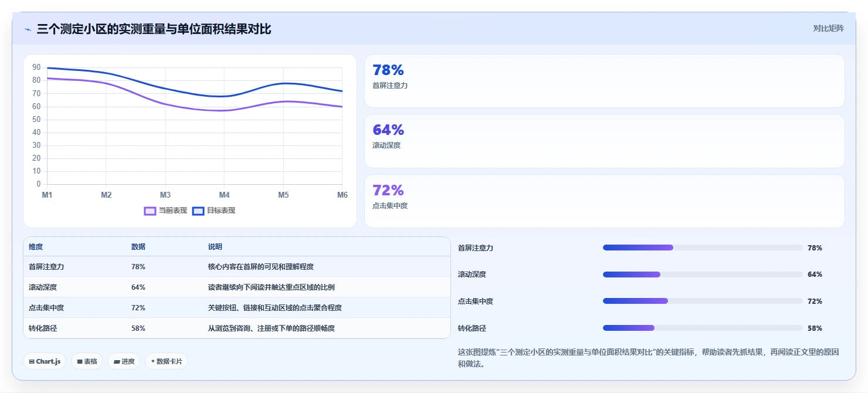
Task: Click the lightning icon beside the heading
Action: [x=28, y=29]
